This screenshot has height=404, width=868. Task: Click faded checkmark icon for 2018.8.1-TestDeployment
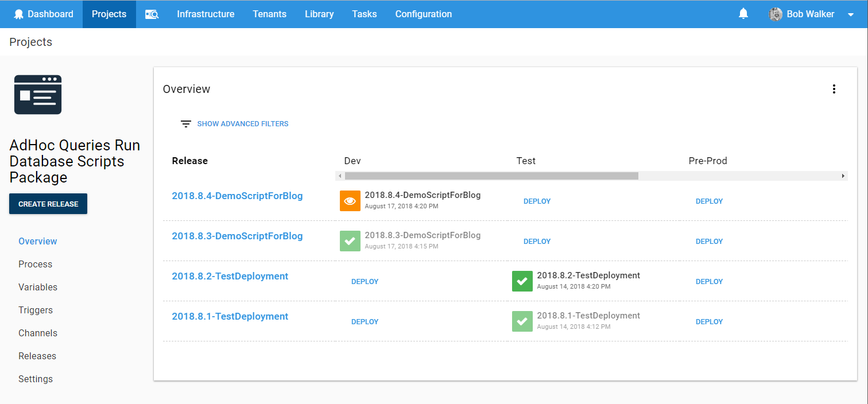[x=522, y=321]
